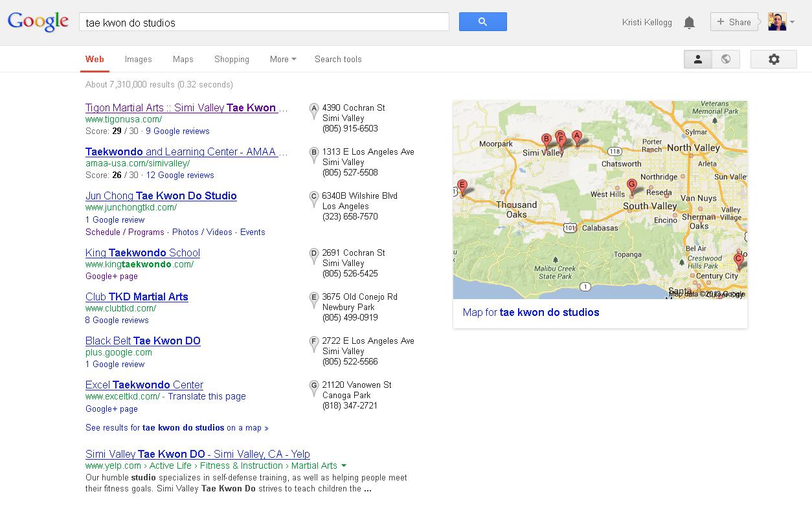Click 'Map for tae kwon do studios' link
This screenshot has height=505, width=812.
[531, 312]
